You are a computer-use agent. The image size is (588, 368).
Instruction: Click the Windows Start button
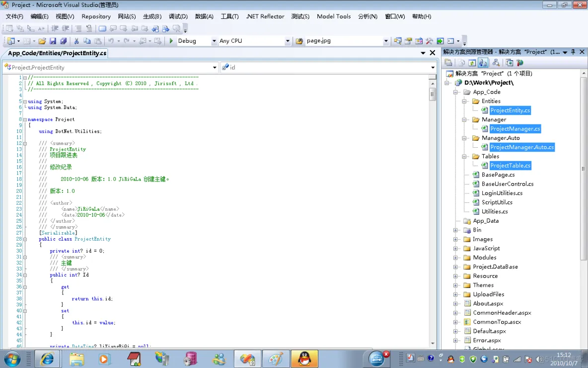coord(12,359)
